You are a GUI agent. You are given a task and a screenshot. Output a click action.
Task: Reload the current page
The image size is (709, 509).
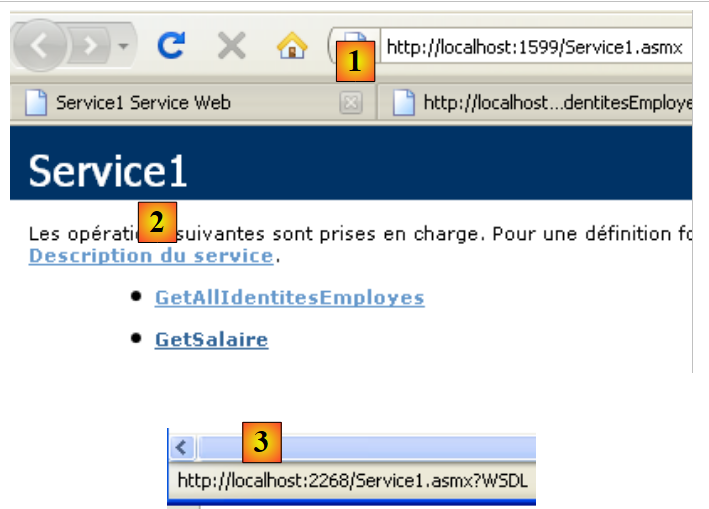pyautogui.click(x=172, y=46)
